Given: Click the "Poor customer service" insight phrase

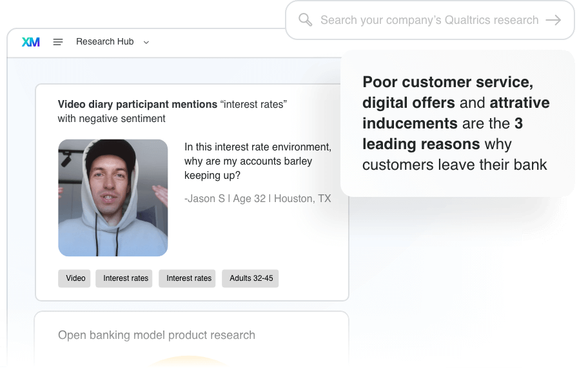Looking at the screenshot, I should click(x=448, y=83).
